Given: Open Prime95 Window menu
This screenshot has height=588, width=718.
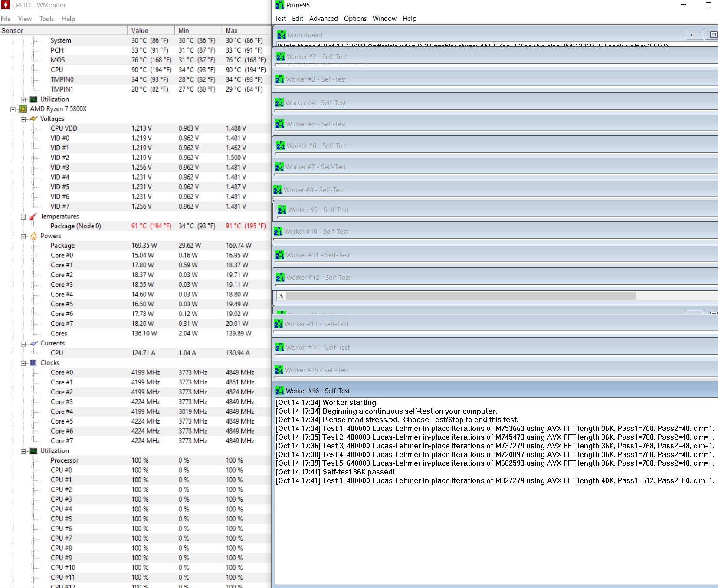Looking at the screenshot, I should (384, 19).
